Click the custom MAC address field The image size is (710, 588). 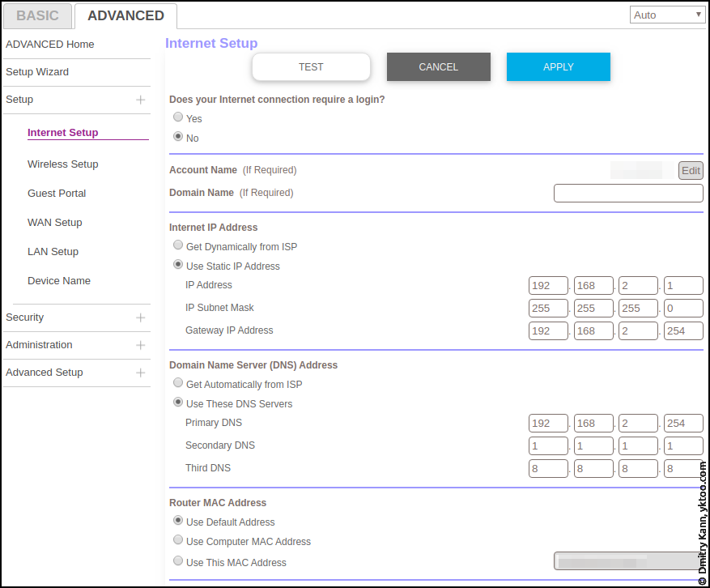627,561
